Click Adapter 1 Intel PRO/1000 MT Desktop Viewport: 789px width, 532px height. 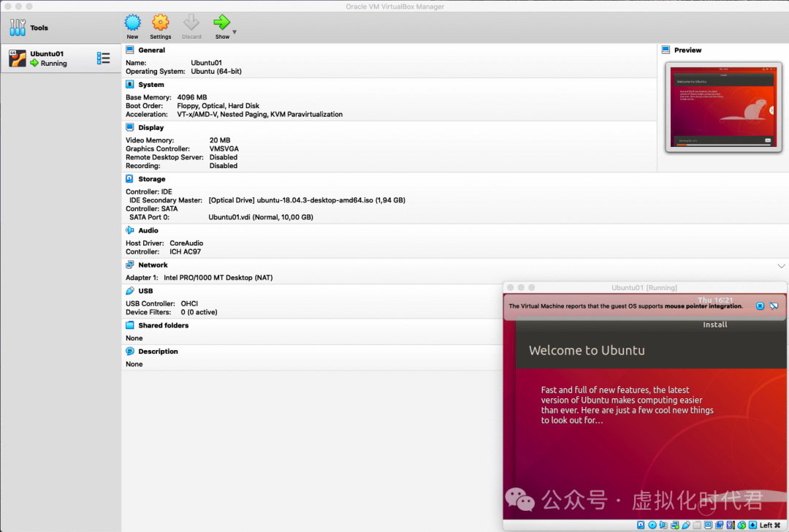pos(218,278)
